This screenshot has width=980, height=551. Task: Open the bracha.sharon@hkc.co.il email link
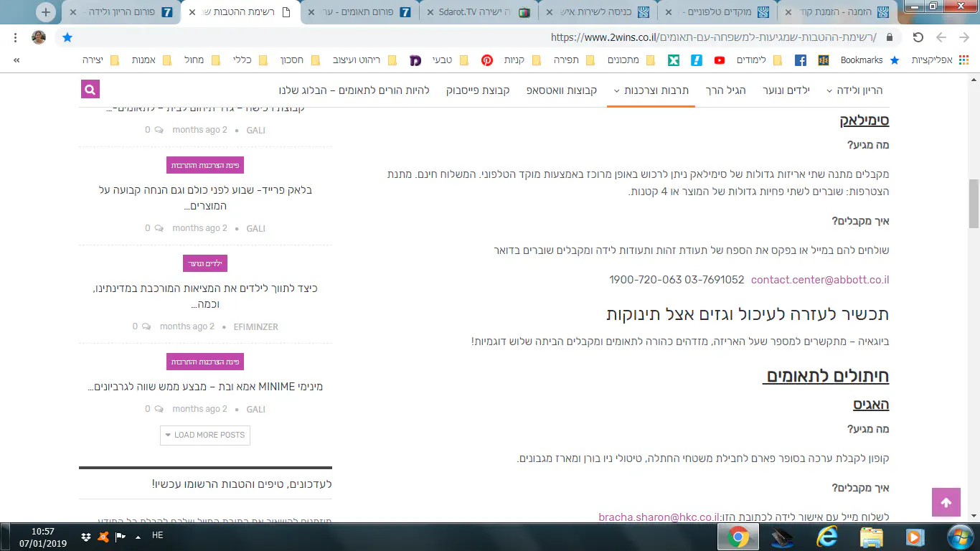[x=659, y=517]
